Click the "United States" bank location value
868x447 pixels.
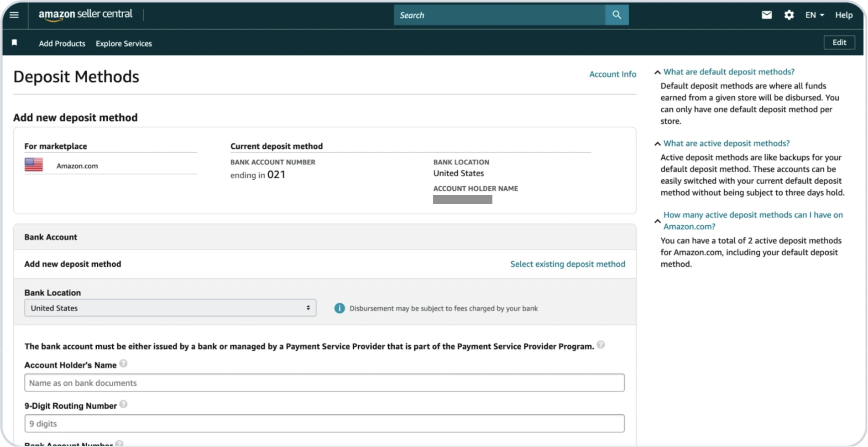pyautogui.click(x=459, y=173)
